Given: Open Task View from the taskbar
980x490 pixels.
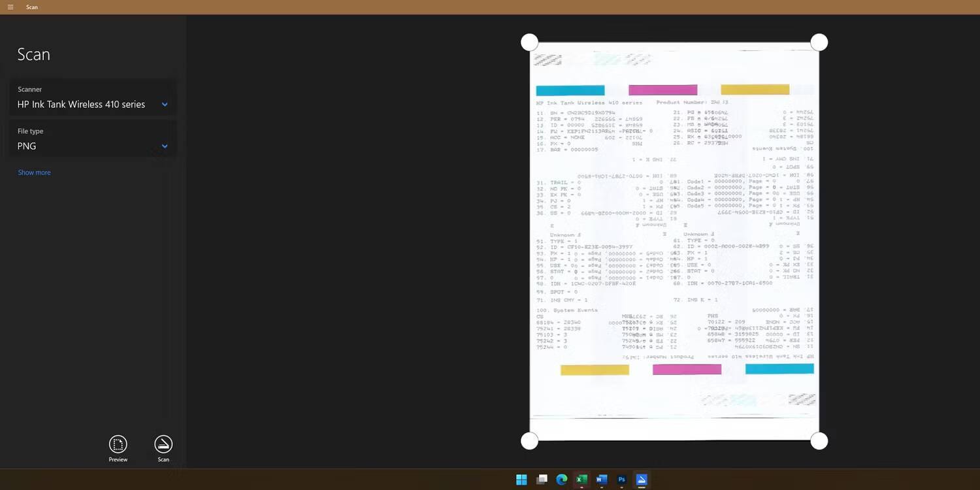Looking at the screenshot, I should [542, 480].
